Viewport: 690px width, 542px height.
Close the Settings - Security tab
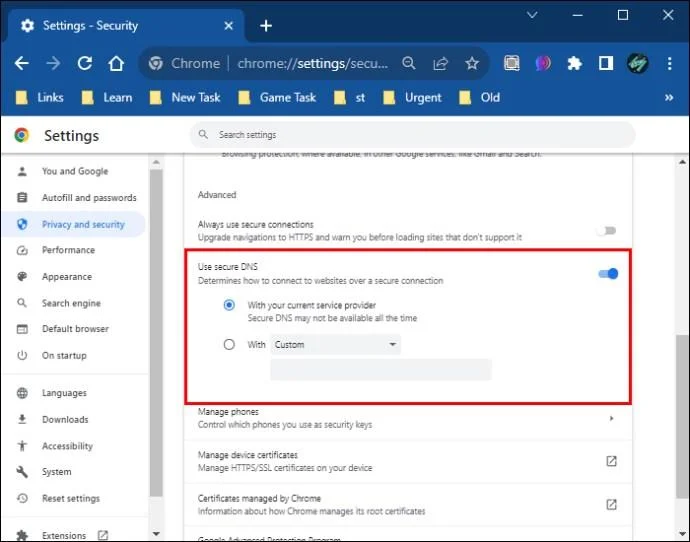(x=228, y=26)
